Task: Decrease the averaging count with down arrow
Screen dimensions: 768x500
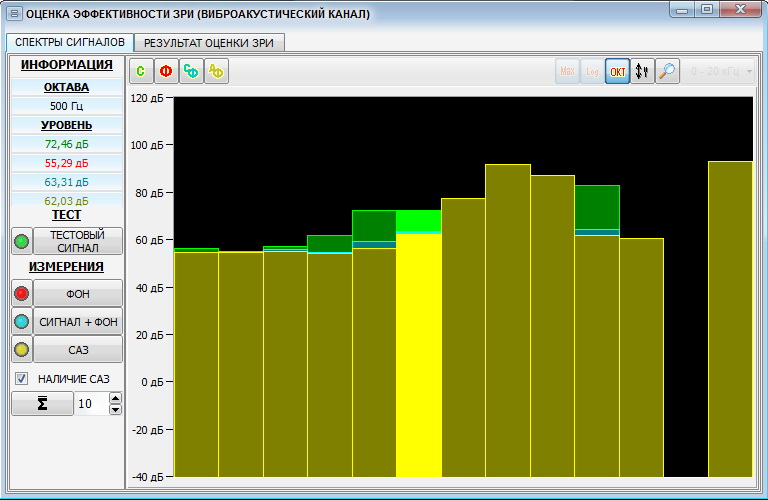Action: click(x=115, y=409)
